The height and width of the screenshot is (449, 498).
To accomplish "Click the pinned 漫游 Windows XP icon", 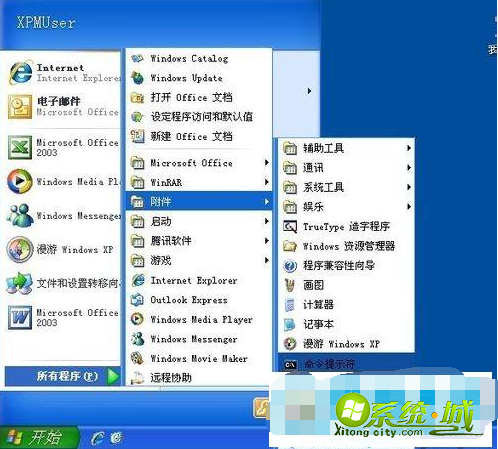I will [x=20, y=249].
